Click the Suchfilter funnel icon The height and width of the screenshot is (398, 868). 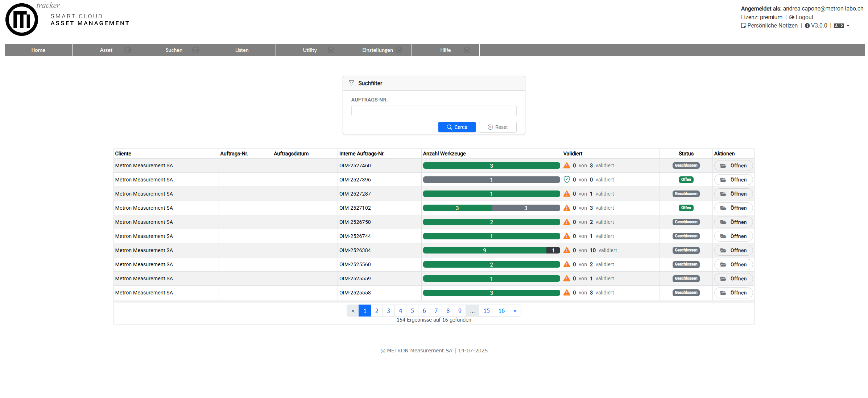pyautogui.click(x=351, y=83)
